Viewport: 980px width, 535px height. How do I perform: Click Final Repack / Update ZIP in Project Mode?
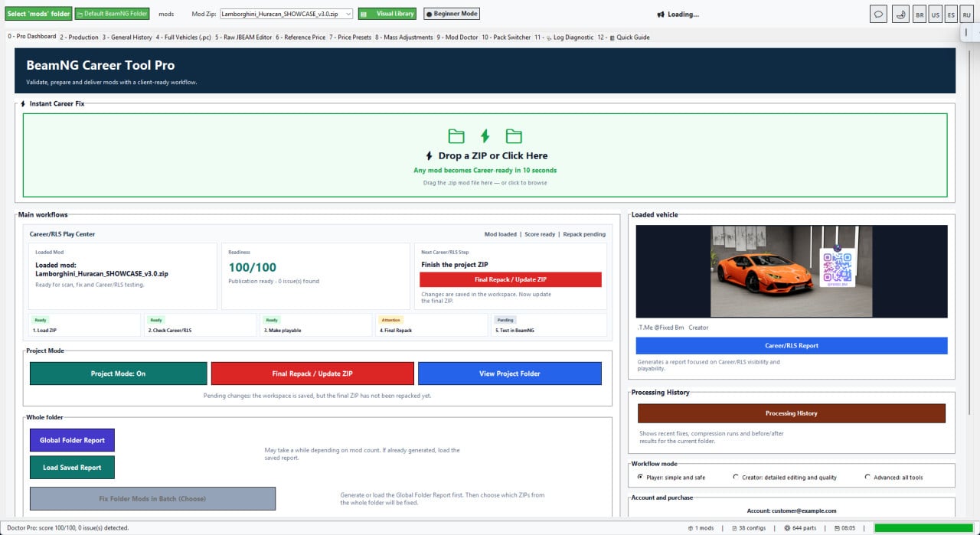(312, 374)
